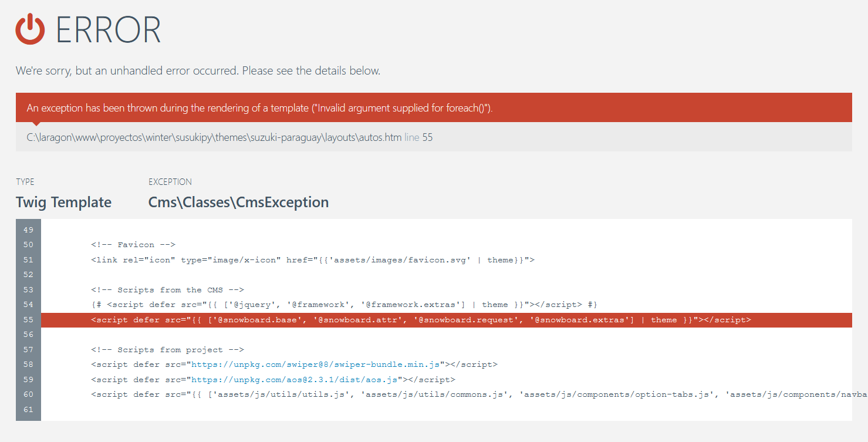Click the 'Scripts from the CMS' comment
The width and height of the screenshot is (868, 442).
click(167, 290)
